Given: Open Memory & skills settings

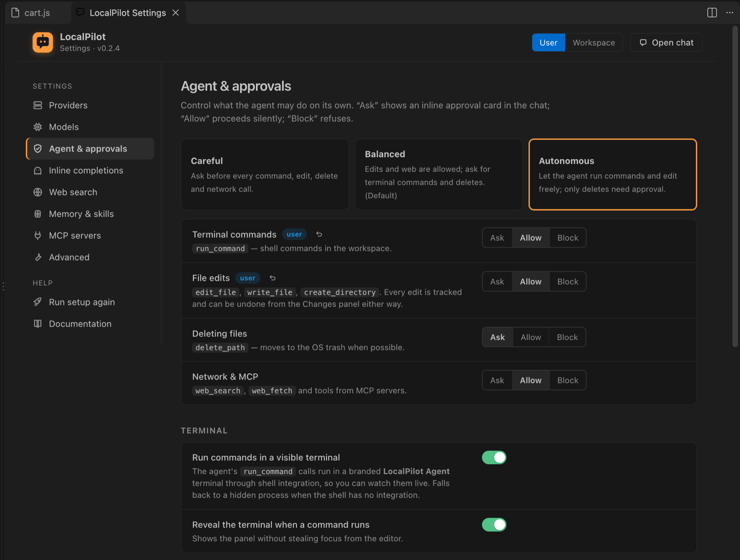Looking at the screenshot, I should 90,214.
